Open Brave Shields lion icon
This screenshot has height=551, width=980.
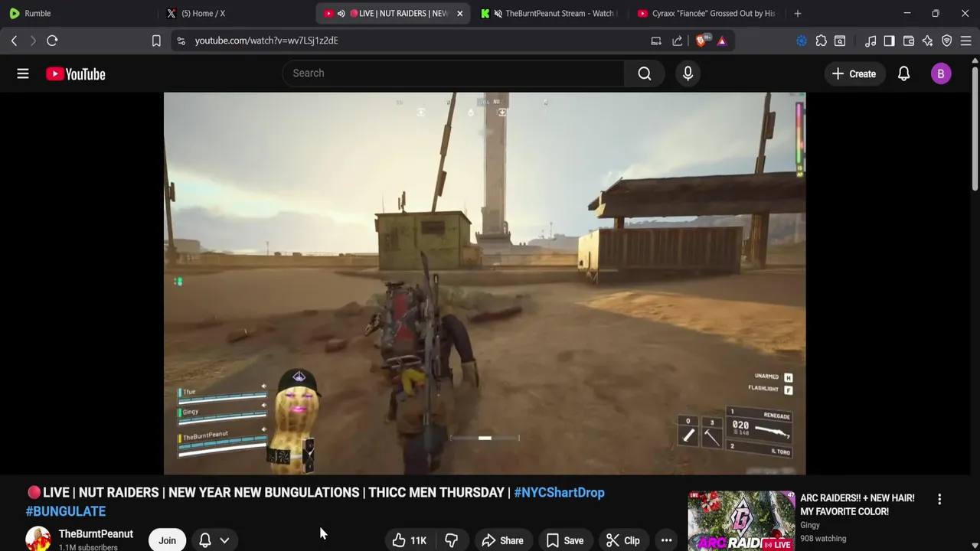(702, 40)
